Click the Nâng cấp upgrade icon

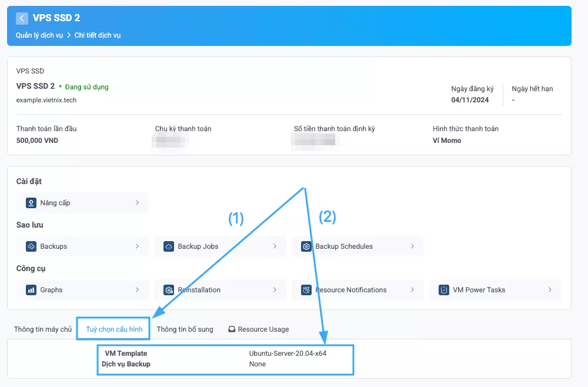coord(31,203)
